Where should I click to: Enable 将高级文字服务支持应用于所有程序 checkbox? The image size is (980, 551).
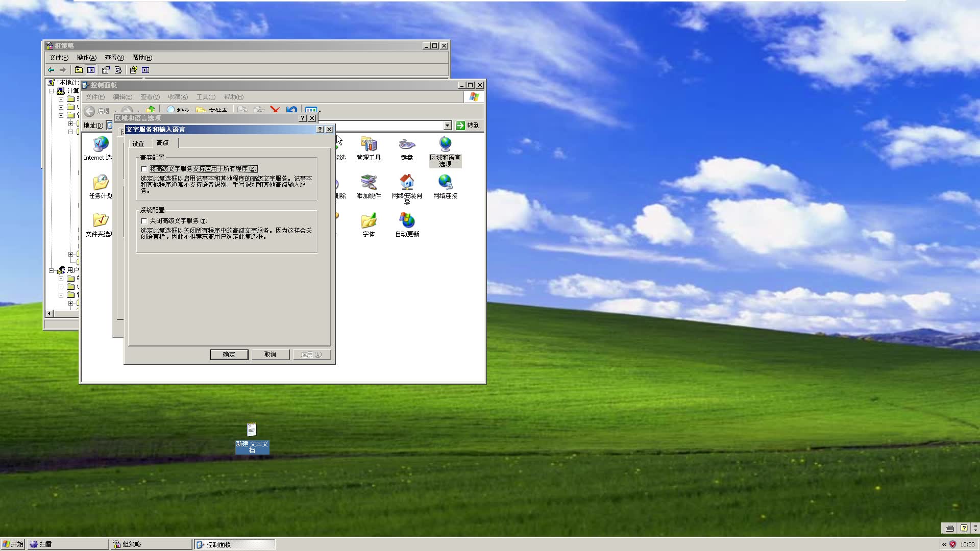click(144, 169)
